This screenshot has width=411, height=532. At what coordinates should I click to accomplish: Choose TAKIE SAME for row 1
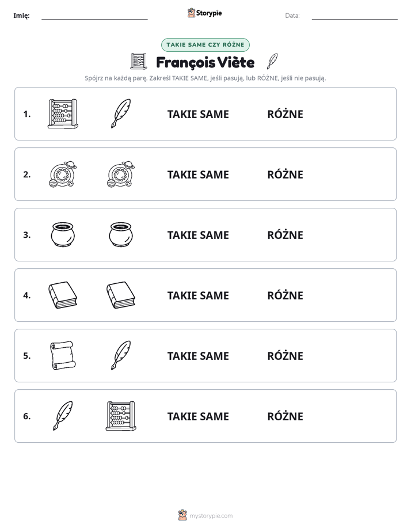tap(198, 115)
